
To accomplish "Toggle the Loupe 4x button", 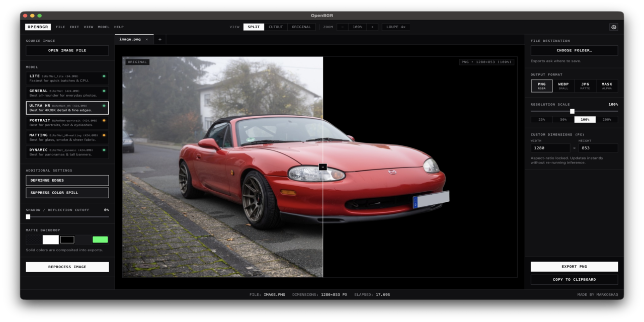I will click(396, 27).
